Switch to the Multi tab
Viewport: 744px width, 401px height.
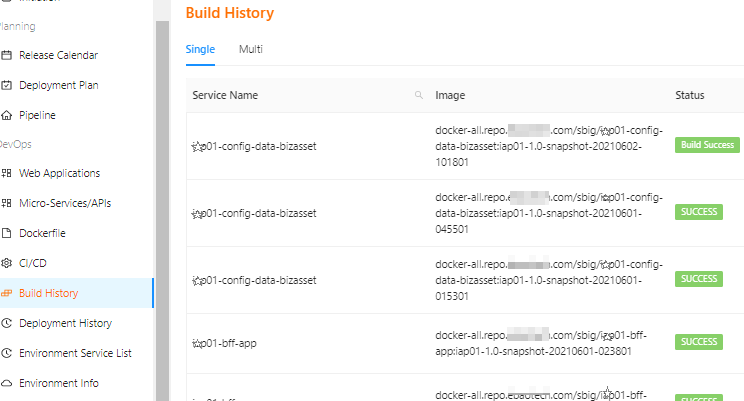[x=250, y=49]
